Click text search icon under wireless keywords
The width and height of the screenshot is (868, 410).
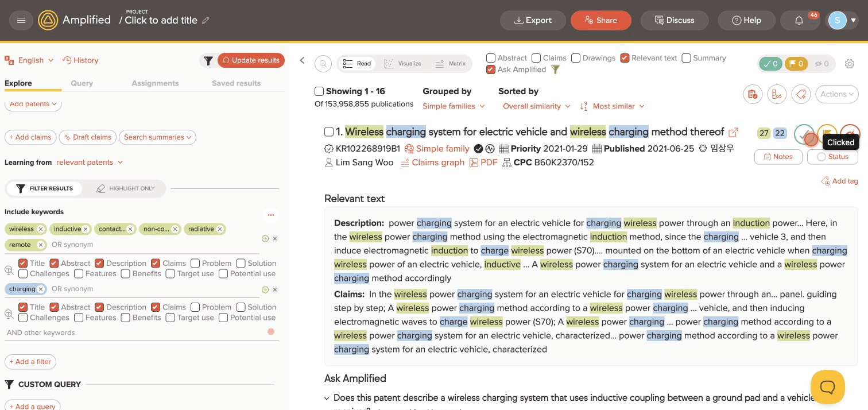click(9, 269)
